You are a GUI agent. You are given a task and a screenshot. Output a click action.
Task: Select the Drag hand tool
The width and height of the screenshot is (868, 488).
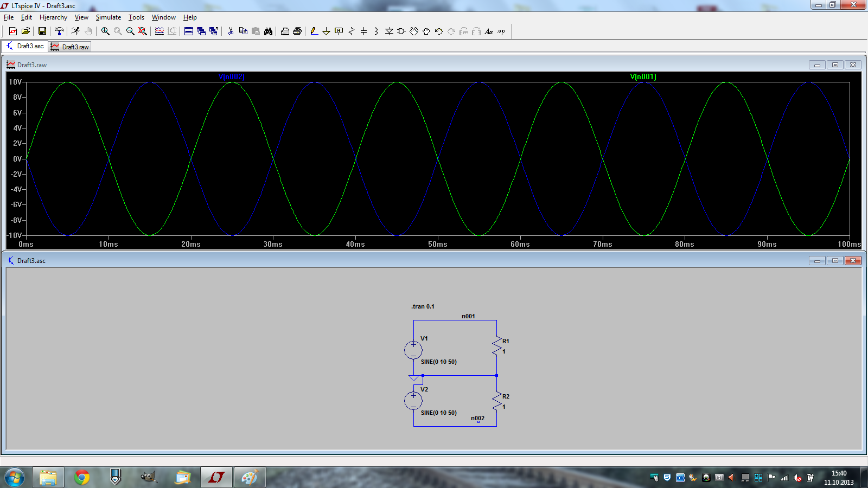click(x=426, y=31)
